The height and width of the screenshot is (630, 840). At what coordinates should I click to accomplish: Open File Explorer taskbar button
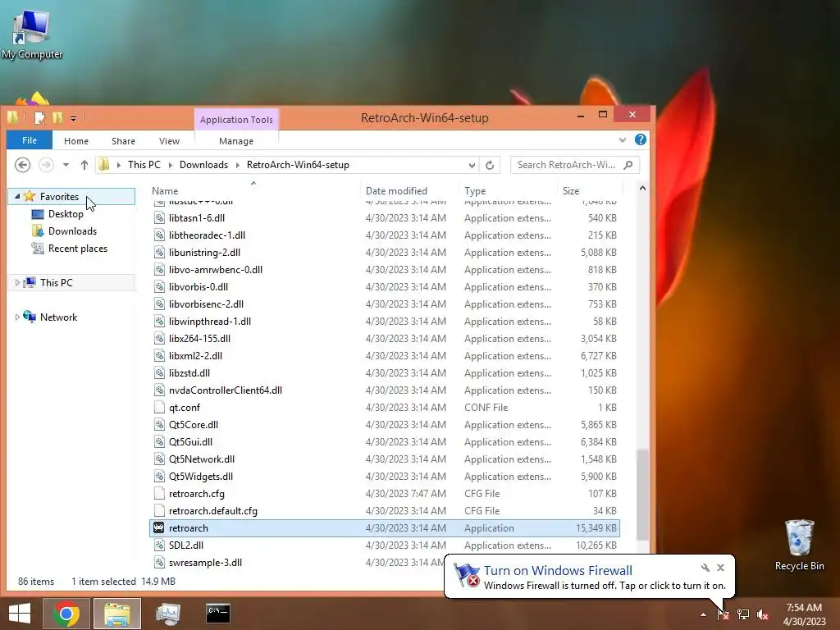pyautogui.click(x=117, y=614)
